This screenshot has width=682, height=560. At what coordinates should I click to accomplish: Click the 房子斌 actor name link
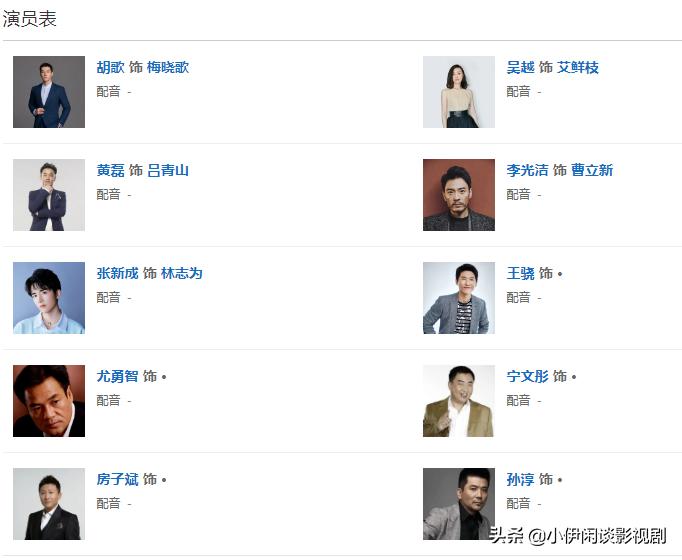(117, 480)
